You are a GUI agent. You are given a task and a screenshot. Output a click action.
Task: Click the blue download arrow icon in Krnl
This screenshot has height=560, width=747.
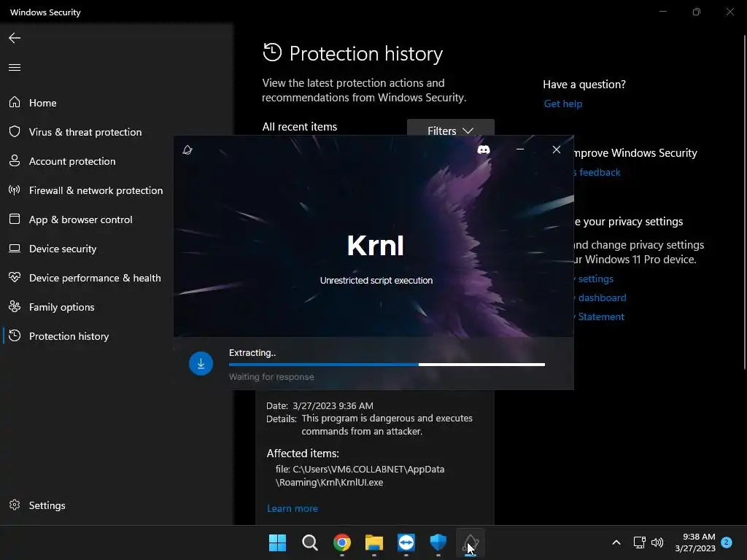click(201, 363)
